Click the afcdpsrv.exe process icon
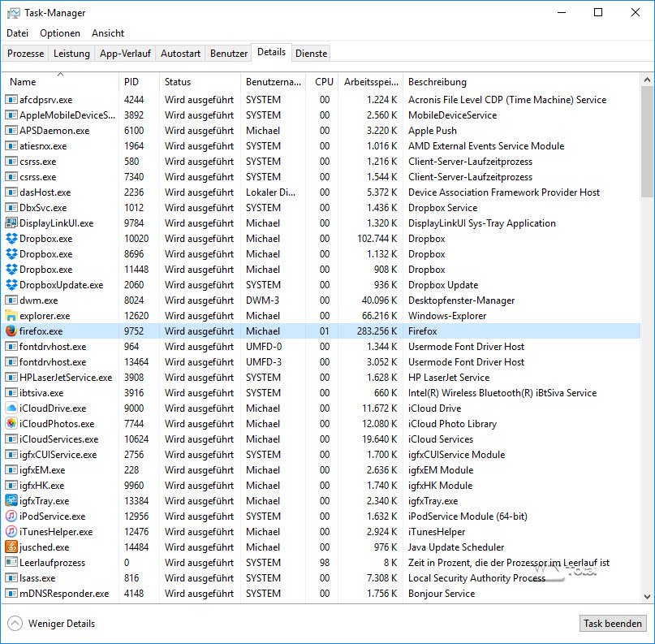This screenshot has height=644, width=655. [x=11, y=100]
